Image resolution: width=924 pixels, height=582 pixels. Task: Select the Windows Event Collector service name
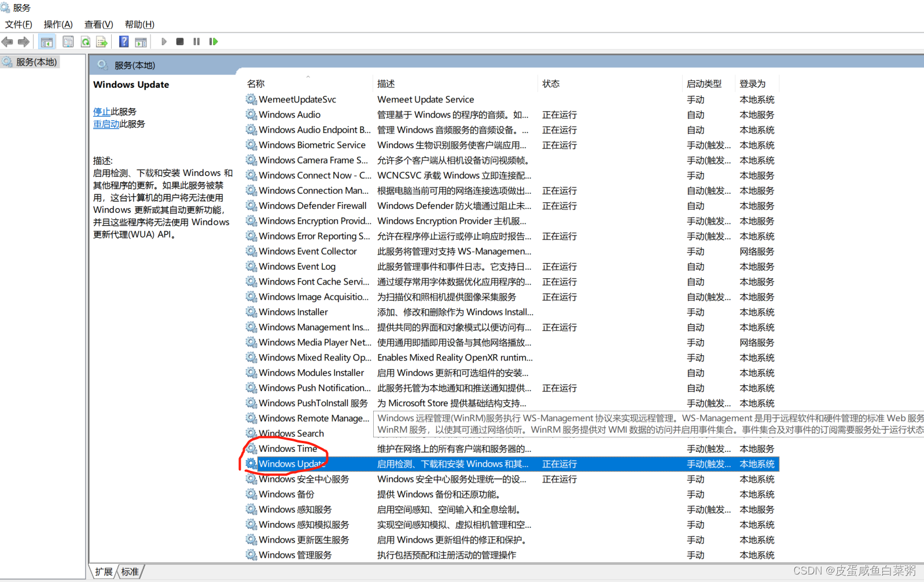click(x=308, y=252)
